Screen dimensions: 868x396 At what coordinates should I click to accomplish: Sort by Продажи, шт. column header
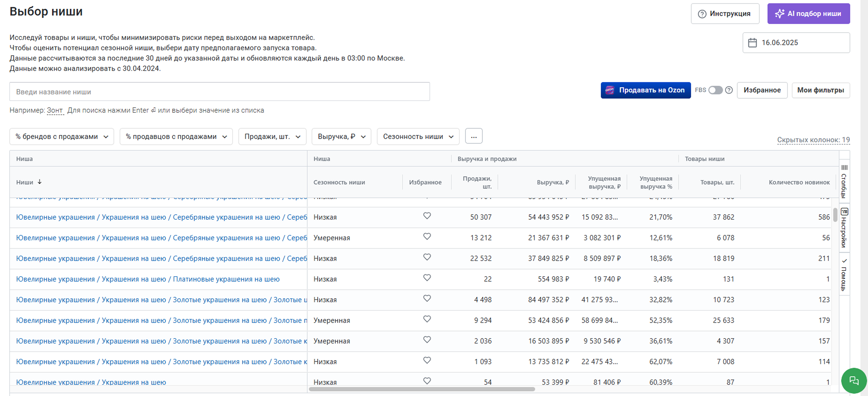[477, 182]
